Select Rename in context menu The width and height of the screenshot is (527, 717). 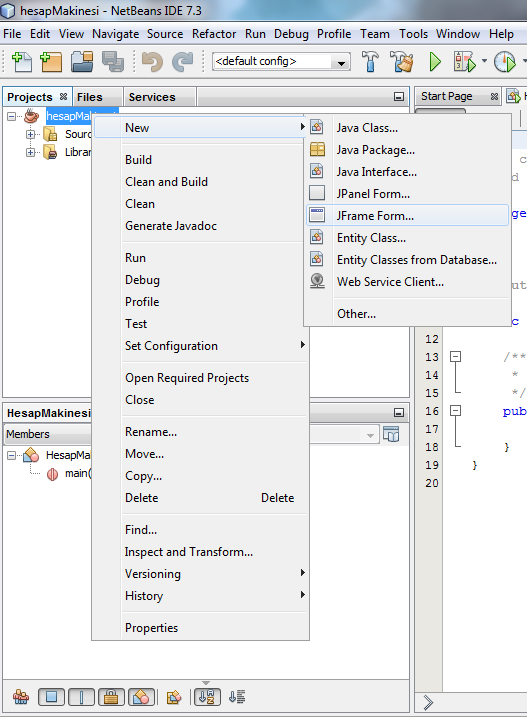tap(200, 432)
